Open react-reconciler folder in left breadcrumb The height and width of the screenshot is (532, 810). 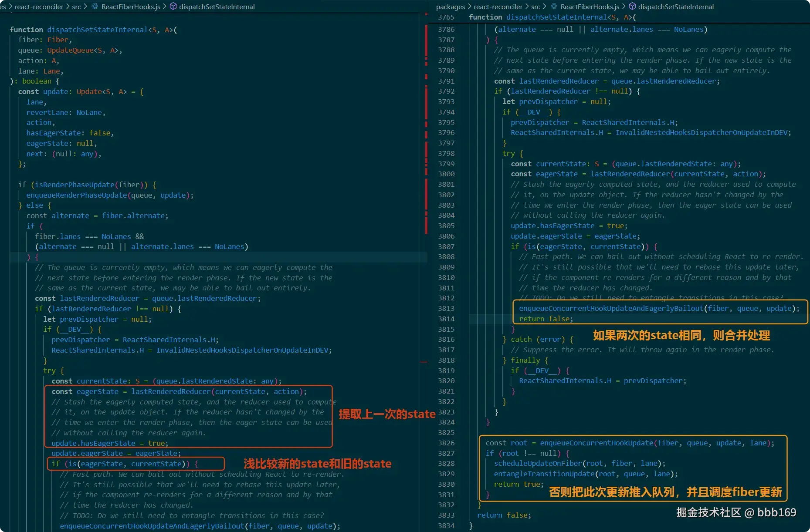pyautogui.click(x=39, y=7)
